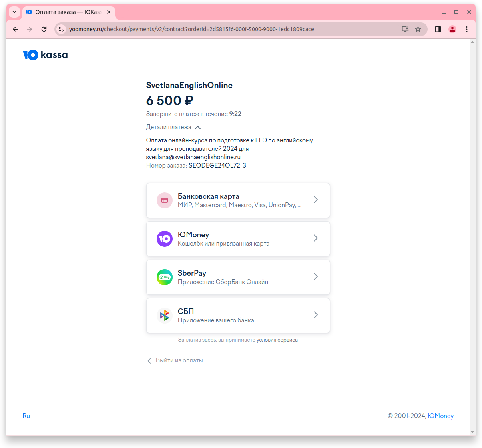Install app icon in address bar
The image size is (482, 448).
pyautogui.click(x=405, y=29)
